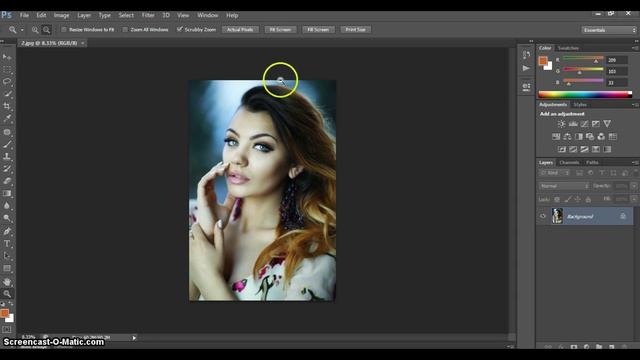
Task: Switch to the Swatches tab
Action: pos(568,48)
